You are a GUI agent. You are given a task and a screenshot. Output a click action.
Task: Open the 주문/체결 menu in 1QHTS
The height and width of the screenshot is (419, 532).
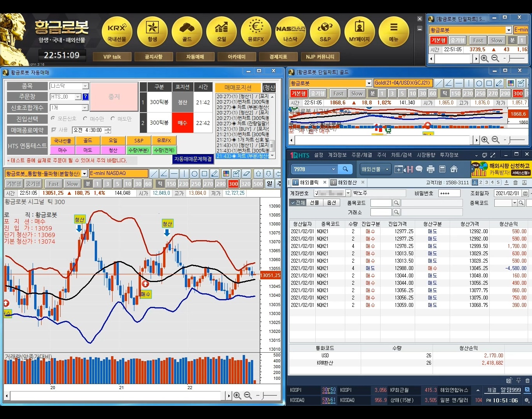pyautogui.click(x=362, y=155)
